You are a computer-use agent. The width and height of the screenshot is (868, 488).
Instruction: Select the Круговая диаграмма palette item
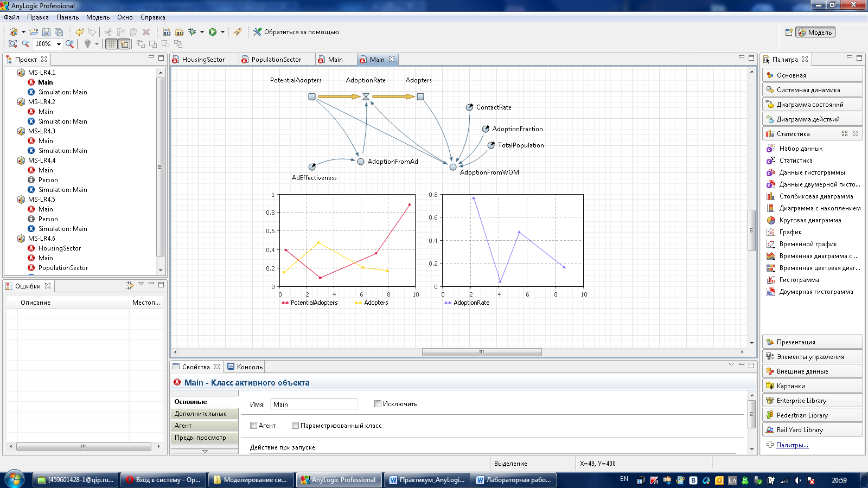tap(810, 220)
